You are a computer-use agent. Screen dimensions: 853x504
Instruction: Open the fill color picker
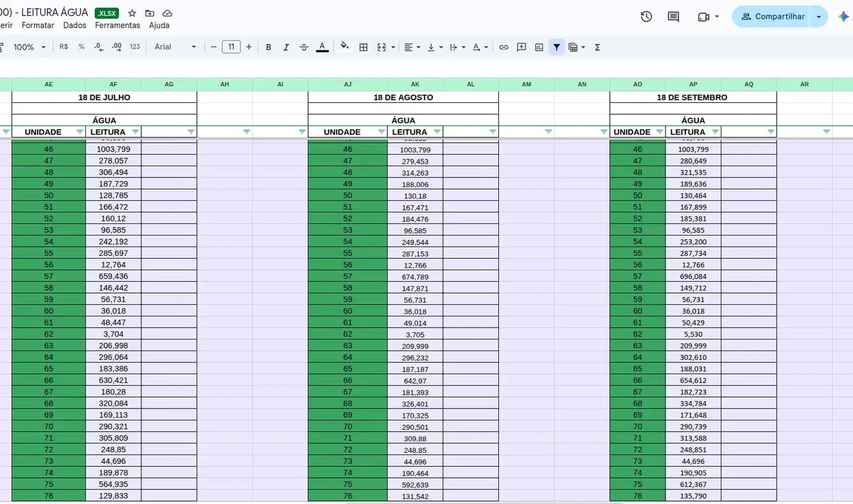coord(345,47)
